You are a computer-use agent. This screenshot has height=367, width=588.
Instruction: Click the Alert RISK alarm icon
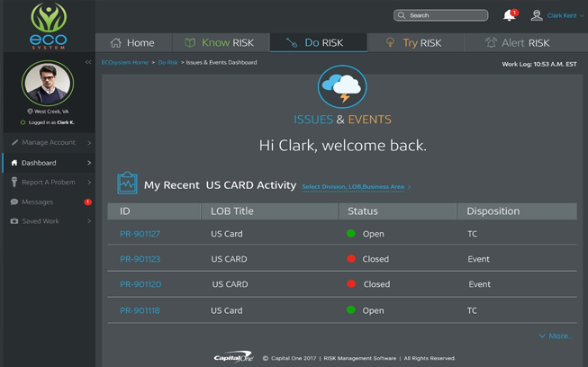491,42
